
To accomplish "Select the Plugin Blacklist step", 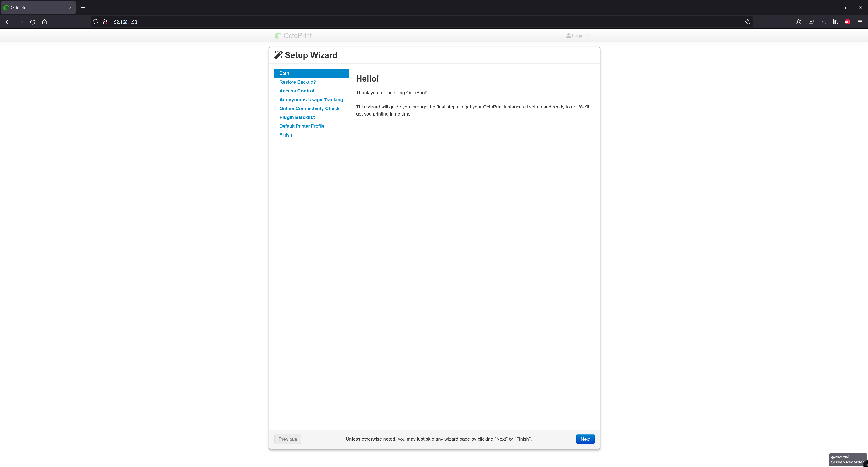I will coord(297,117).
